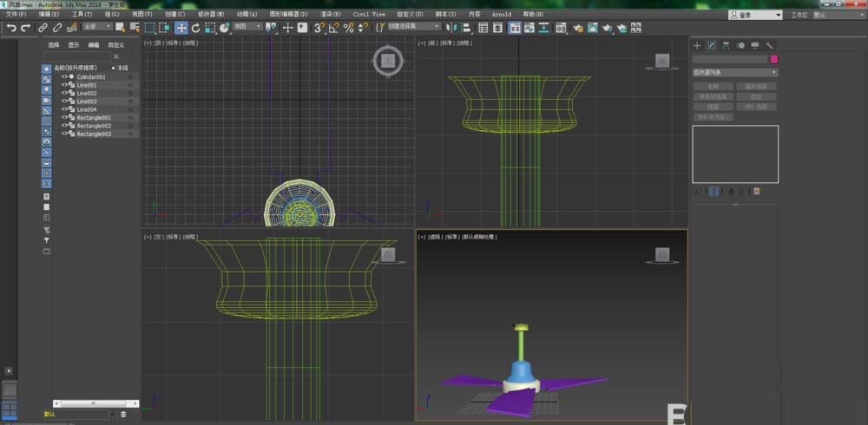Click the pink object color swatch
The height and width of the screenshot is (425, 868).
click(x=774, y=59)
